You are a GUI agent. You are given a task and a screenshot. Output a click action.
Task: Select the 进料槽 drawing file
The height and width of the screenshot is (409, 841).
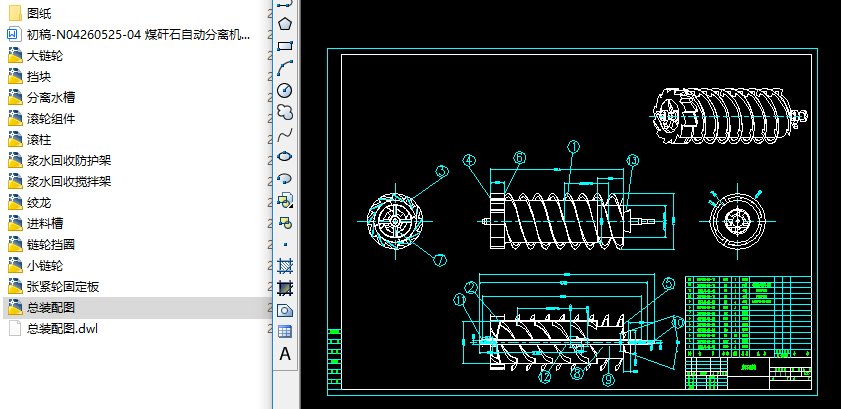(x=36, y=224)
